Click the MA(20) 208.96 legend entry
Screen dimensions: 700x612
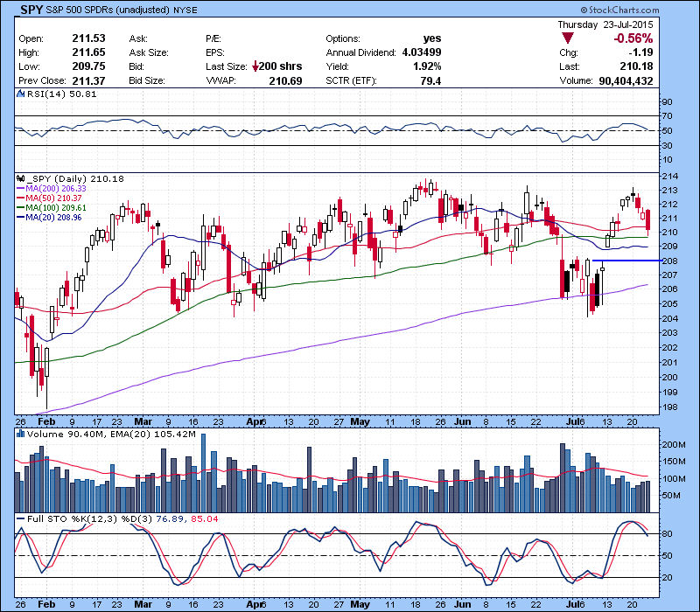coord(49,218)
